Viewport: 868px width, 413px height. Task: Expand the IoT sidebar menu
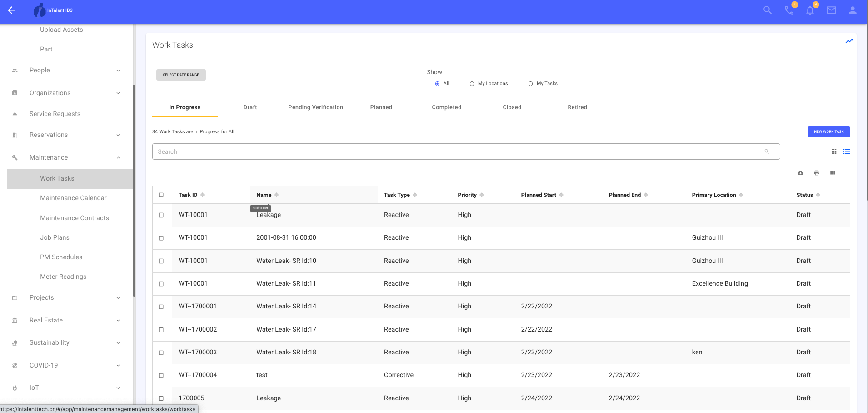[x=118, y=388]
